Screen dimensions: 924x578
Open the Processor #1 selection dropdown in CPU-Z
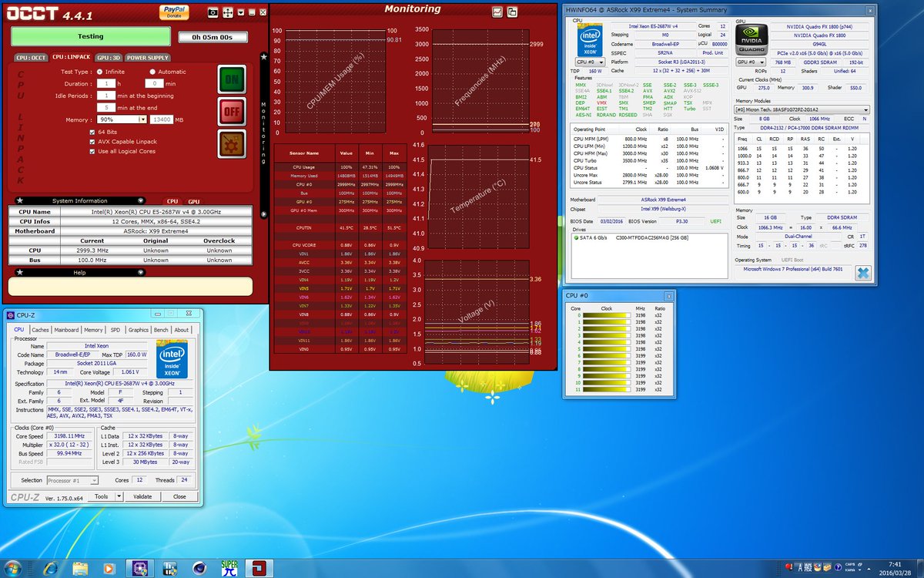coord(72,480)
